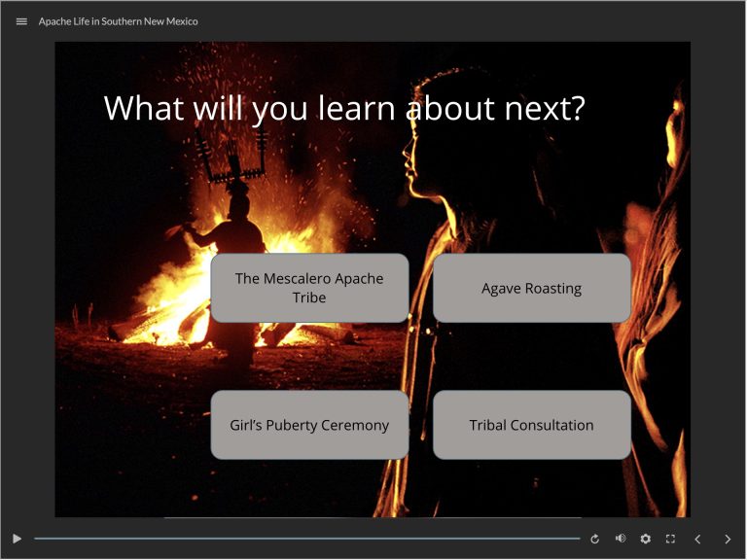
Task: Mute audio with the speaker icon
Action: pyautogui.click(x=621, y=539)
